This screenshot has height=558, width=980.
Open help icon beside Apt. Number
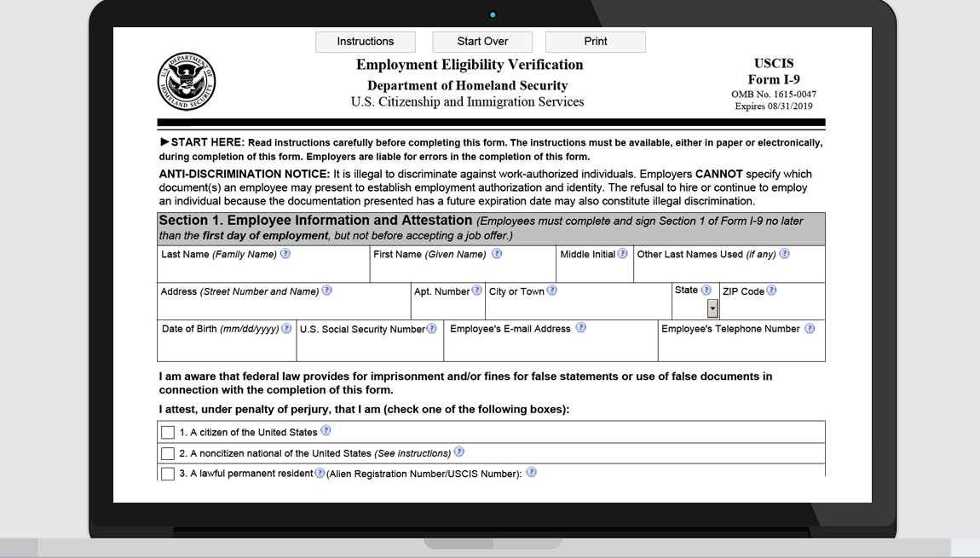477,291
